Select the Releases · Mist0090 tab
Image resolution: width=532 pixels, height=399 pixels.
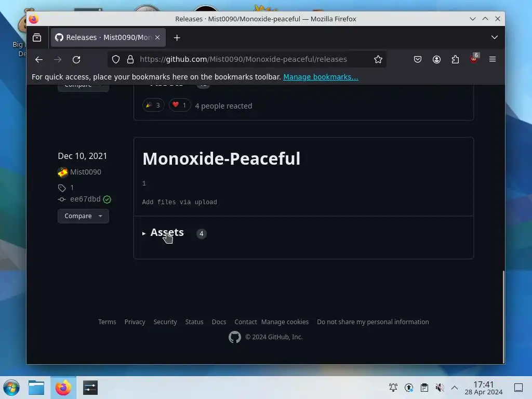click(108, 37)
